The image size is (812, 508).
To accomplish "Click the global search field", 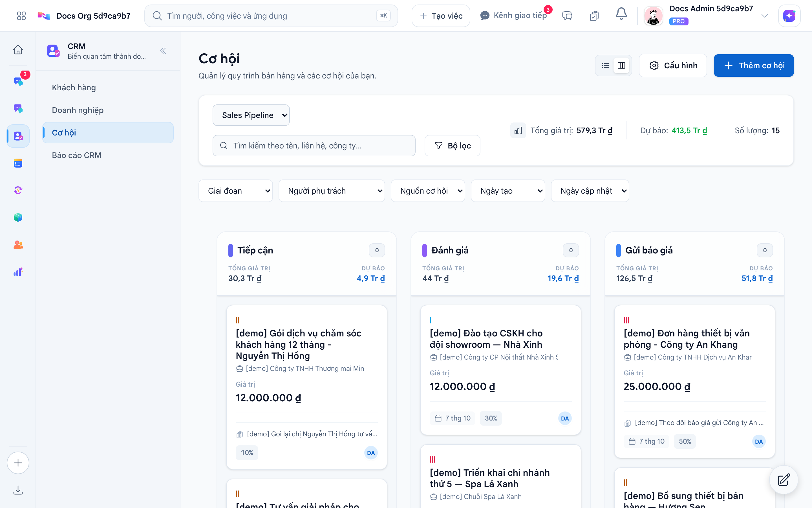I will click(x=271, y=16).
